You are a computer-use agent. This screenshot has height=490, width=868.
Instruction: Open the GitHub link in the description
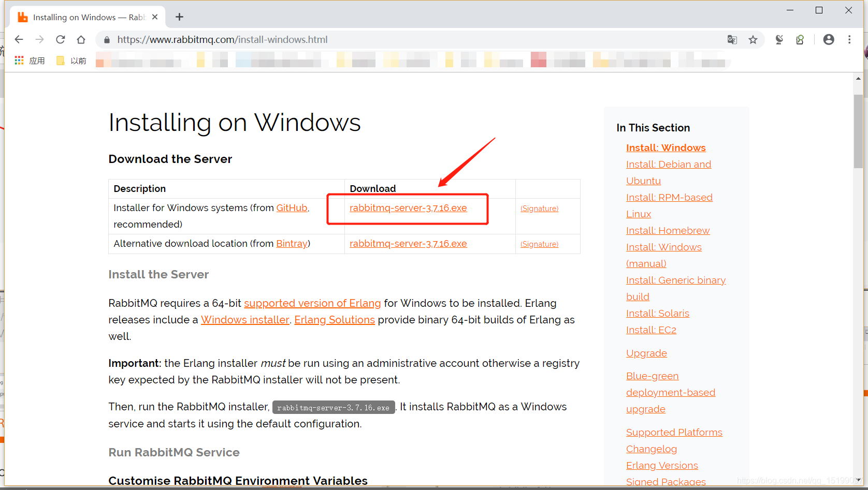292,208
